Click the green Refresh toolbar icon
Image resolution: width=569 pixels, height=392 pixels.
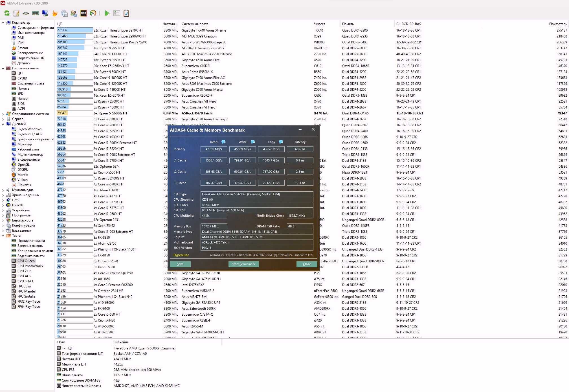7,13
